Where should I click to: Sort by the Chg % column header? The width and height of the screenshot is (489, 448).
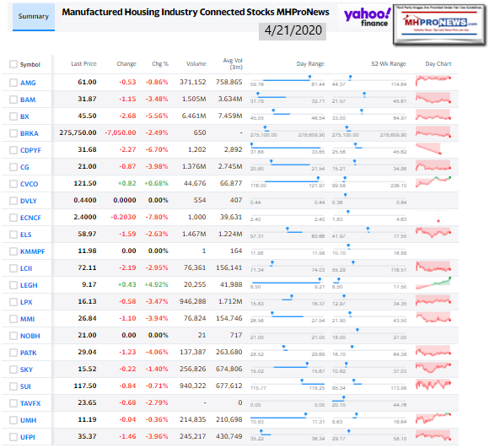(x=160, y=64)
